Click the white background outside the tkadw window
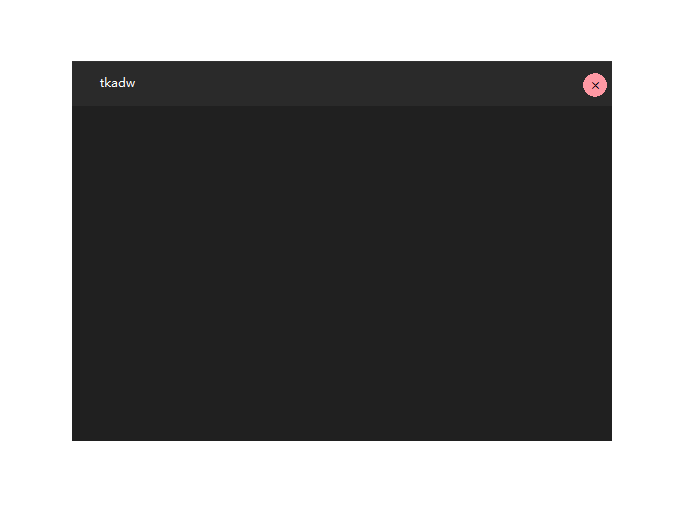The image size is (679, 514). (x=342, y=30)
